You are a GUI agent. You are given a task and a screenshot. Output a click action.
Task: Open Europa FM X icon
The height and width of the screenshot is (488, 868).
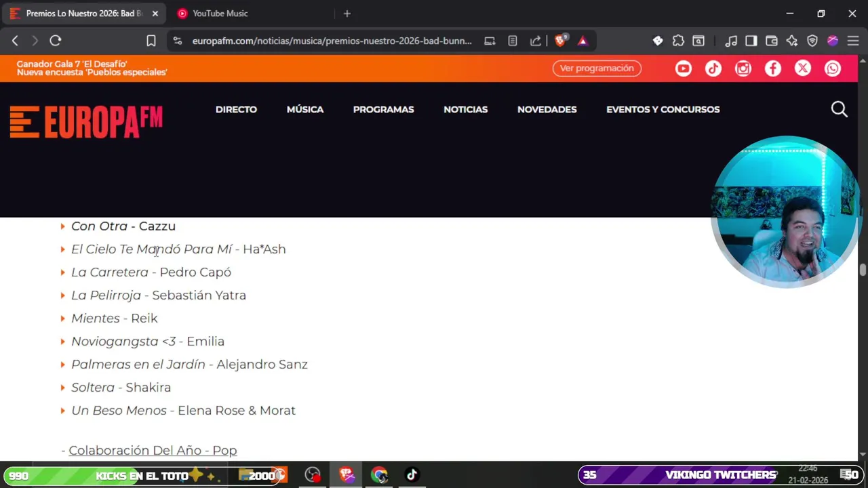tap(803, 68)
